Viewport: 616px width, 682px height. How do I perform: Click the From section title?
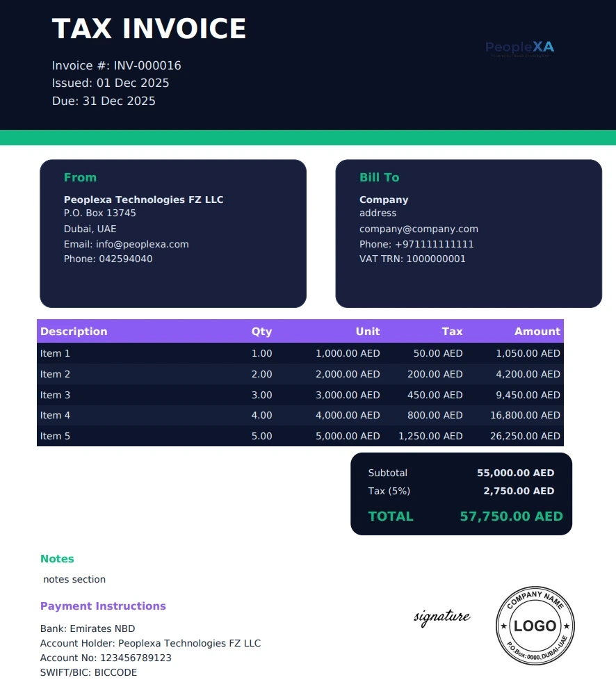(x=80, y=177)
